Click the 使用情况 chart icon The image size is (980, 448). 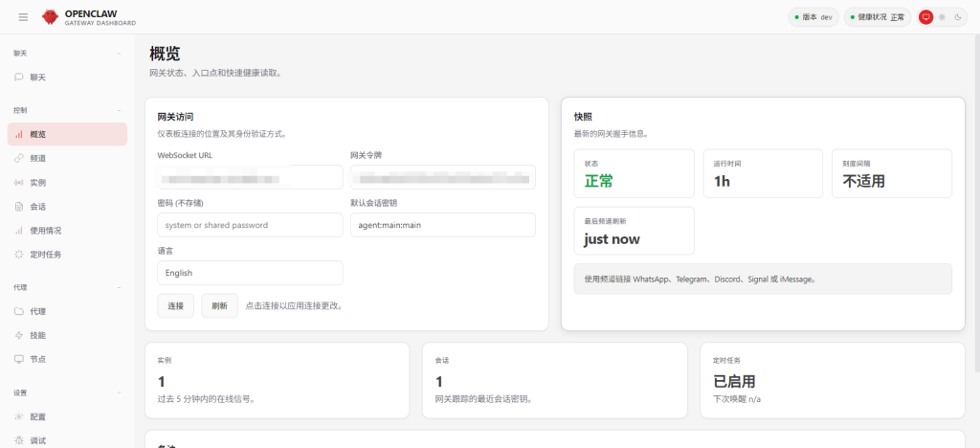(x=19, y=231)
